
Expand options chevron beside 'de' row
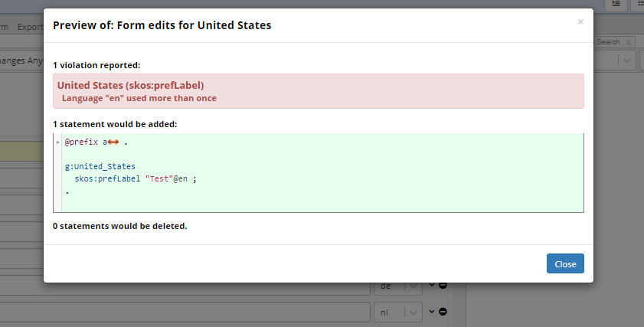[x=431, y=286]
